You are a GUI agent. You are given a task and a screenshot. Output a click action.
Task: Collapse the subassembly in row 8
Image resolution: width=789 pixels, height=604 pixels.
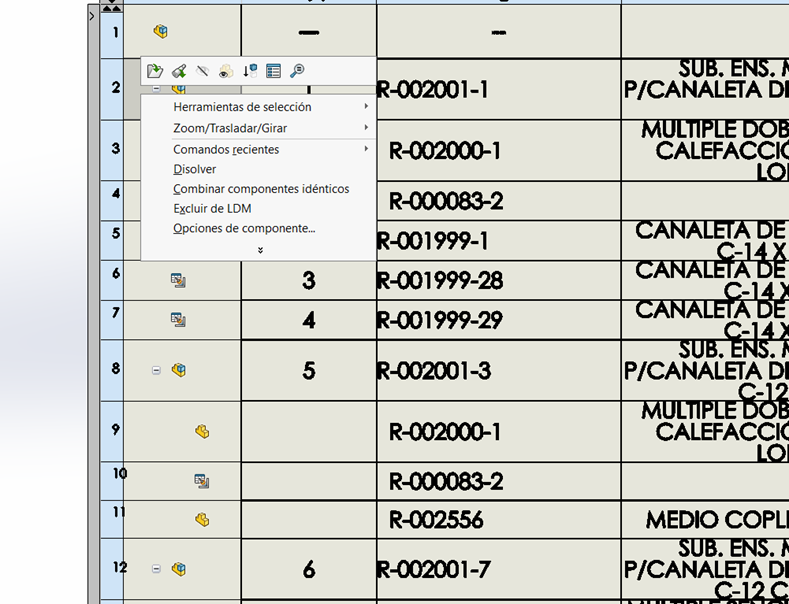coord(156,370)
